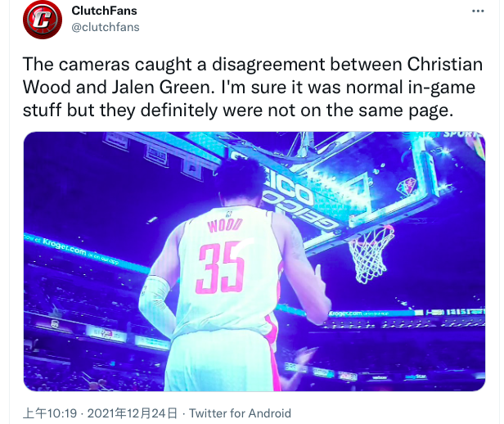Click the SPORTS watermark in image corner
The height and width of the screenshot is (424, 504).
pos(463,134)
